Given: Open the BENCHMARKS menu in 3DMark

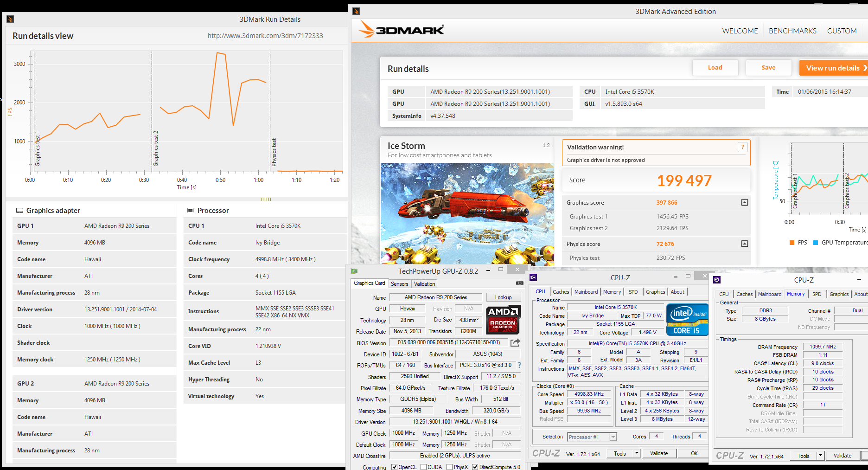Looking at the screenshot, I should [x=792, y=31].
